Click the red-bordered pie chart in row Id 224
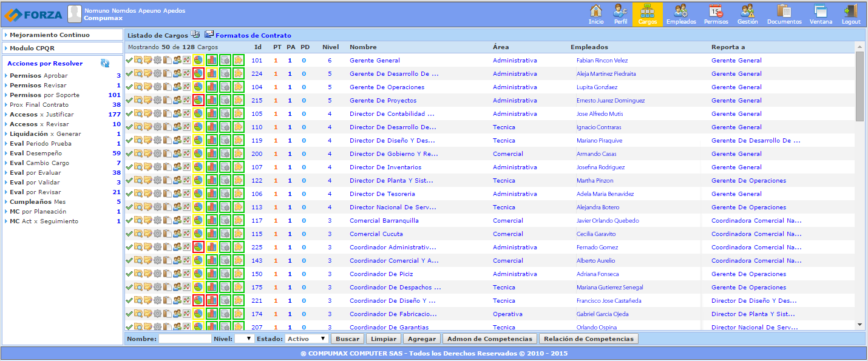Image resolution: width=868 pixels, height=361 pixels. pyautogui.click(x=198, y=73)
